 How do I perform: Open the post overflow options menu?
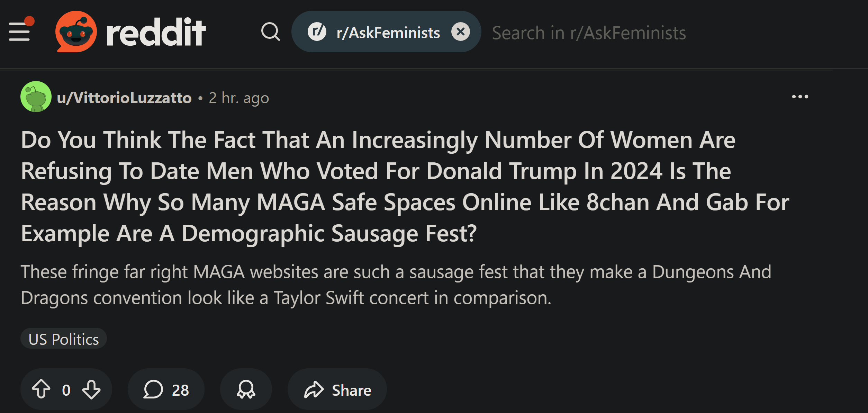click(x=800, y=97)
